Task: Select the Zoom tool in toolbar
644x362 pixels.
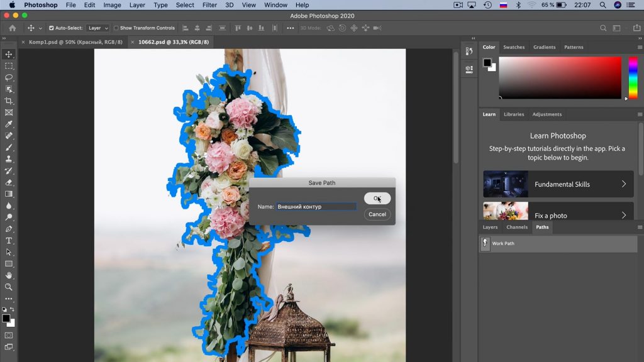Action: point(9,287)
